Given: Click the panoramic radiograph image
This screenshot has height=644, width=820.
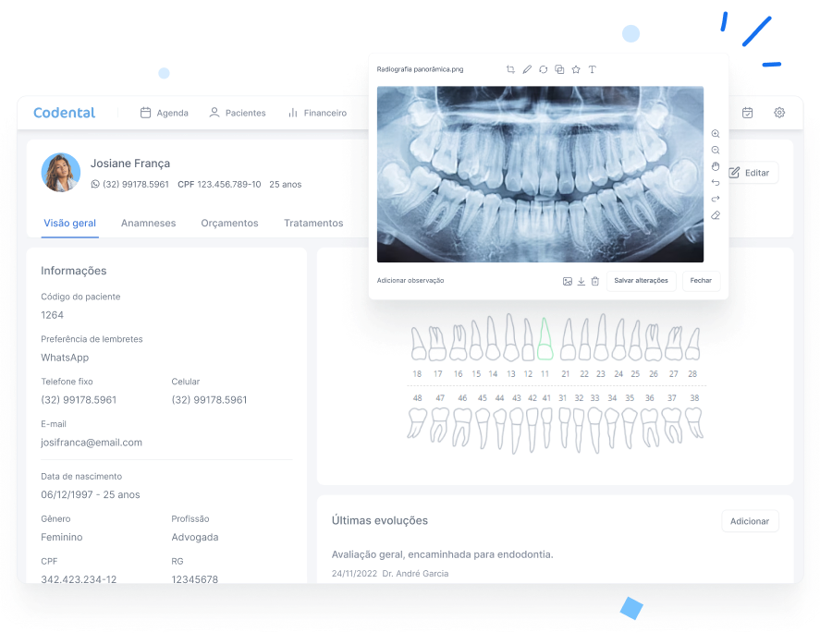Looking at the screenshot, I should (540, 174).
